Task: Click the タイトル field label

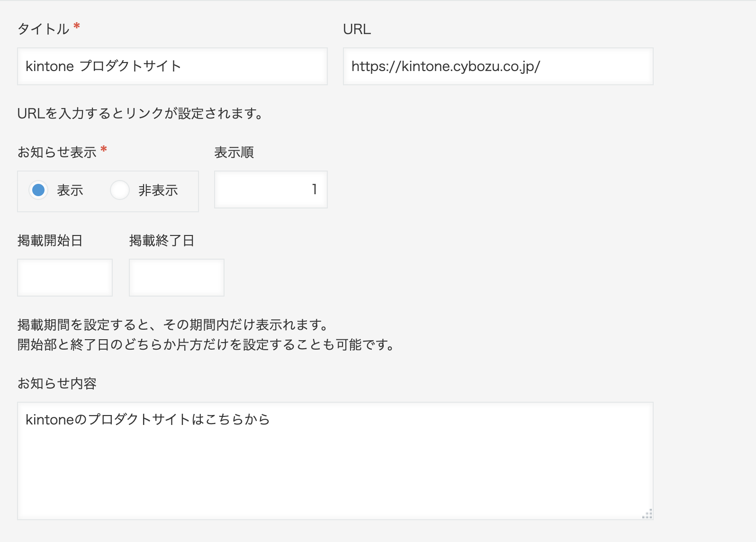Action: pyautogui.click(x=43, y=29)
